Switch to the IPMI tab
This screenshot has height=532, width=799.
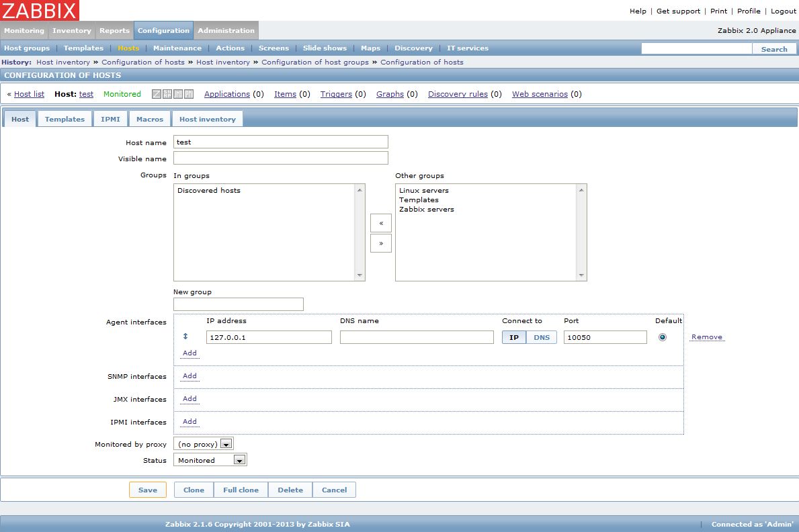111,119
